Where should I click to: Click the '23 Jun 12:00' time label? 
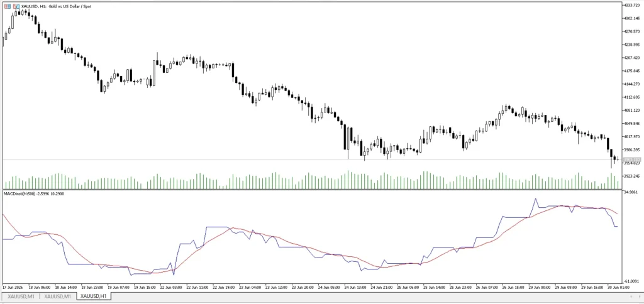[x=275, y=287]
